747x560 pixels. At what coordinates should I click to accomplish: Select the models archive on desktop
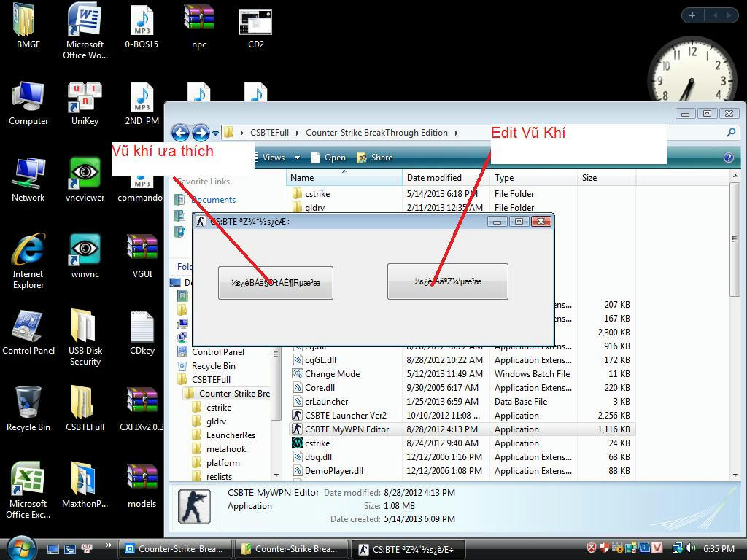tap(142, 485)
